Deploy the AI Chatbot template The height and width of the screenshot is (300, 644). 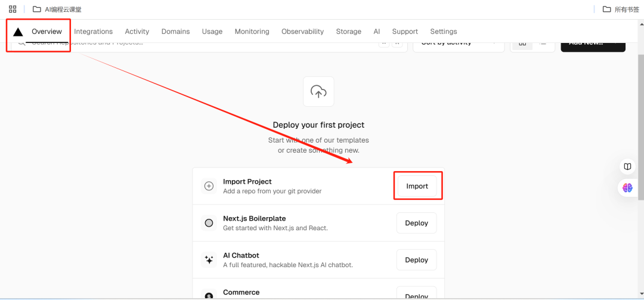click(416, 260)
